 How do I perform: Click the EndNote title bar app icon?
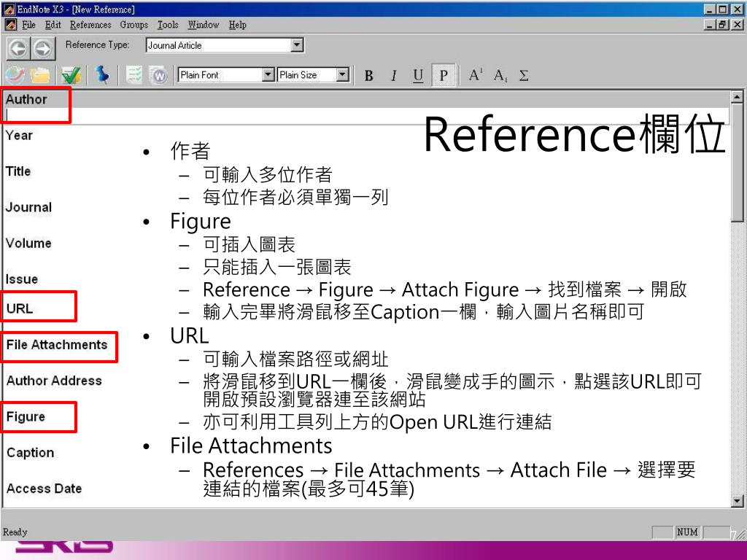pyautogui.click(x=9, y=9)
